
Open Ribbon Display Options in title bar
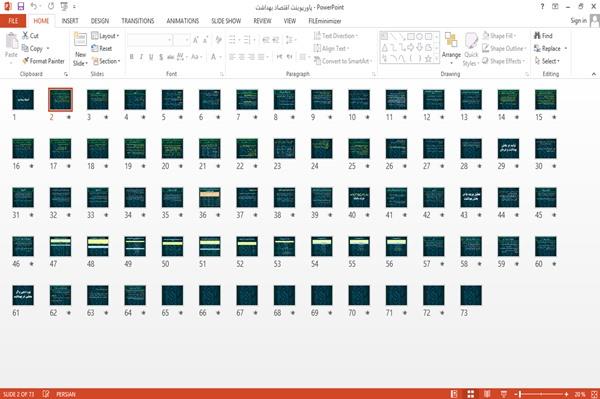pos(555,7)
